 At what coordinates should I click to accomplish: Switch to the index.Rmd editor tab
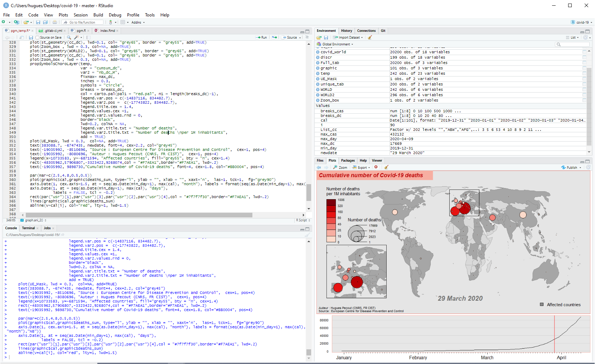(x=107, y=31)
